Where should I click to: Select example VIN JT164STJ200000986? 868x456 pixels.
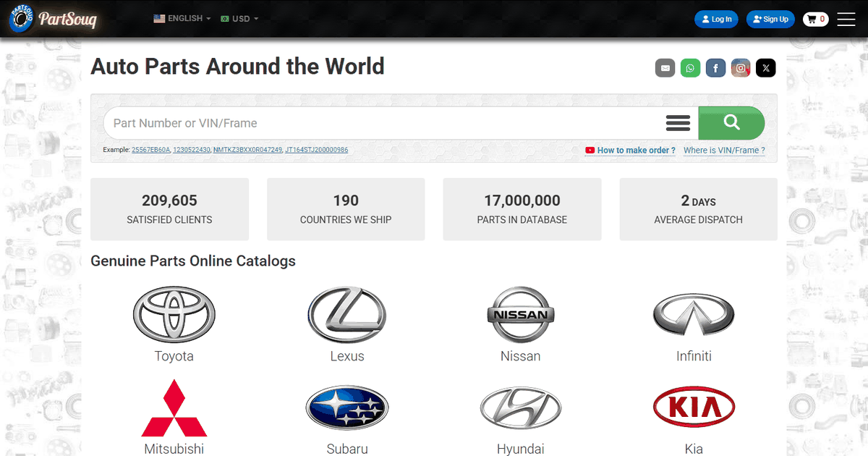[317, 150]
